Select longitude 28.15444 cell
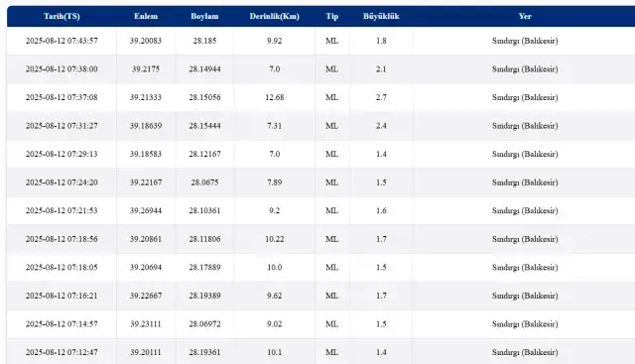The width and height of the screenshot is (635, 364). pyautogui.click(x=204, y=126)
